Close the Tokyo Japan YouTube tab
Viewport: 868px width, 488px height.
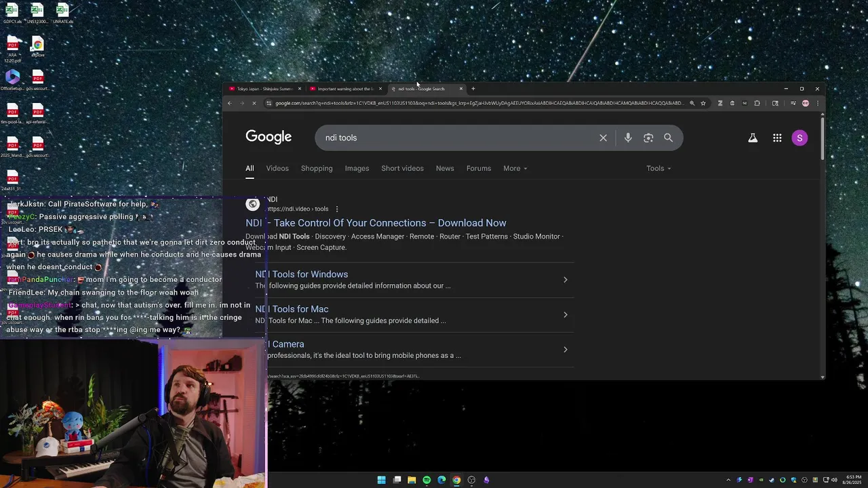click(300, 89)
